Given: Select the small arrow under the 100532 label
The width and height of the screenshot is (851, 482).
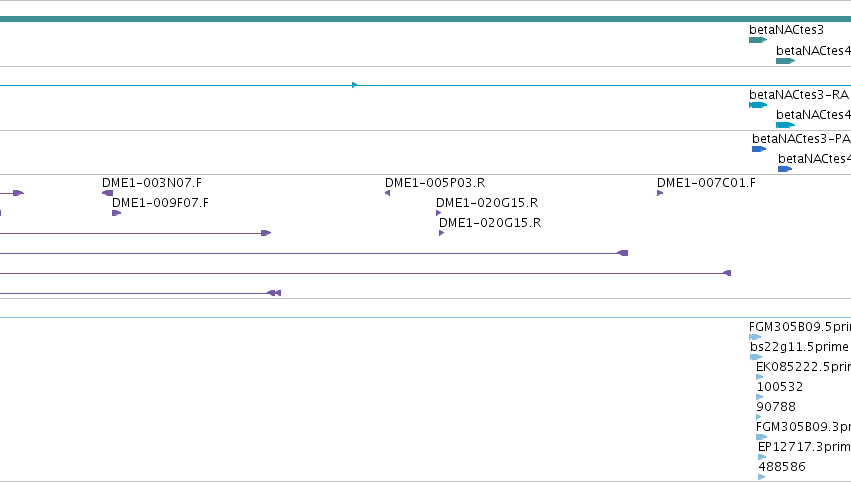Looking at the screenshot, I should (x=759, y=397).
